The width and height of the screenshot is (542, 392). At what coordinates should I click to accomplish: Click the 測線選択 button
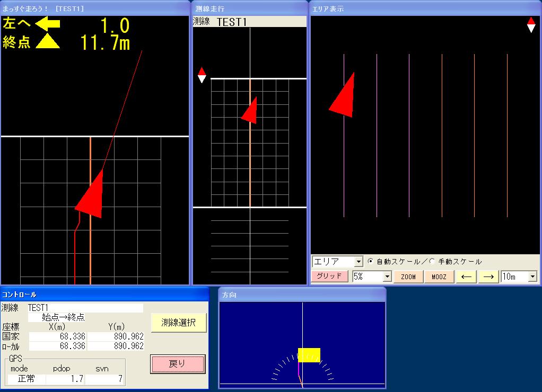178,323
